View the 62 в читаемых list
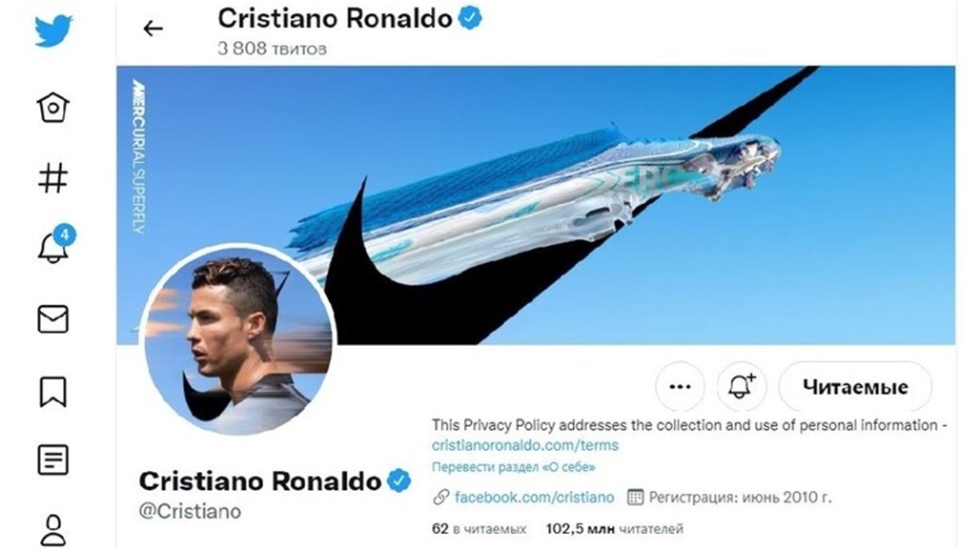The width and height of the screenshot is (980, 551). (479, 529)
